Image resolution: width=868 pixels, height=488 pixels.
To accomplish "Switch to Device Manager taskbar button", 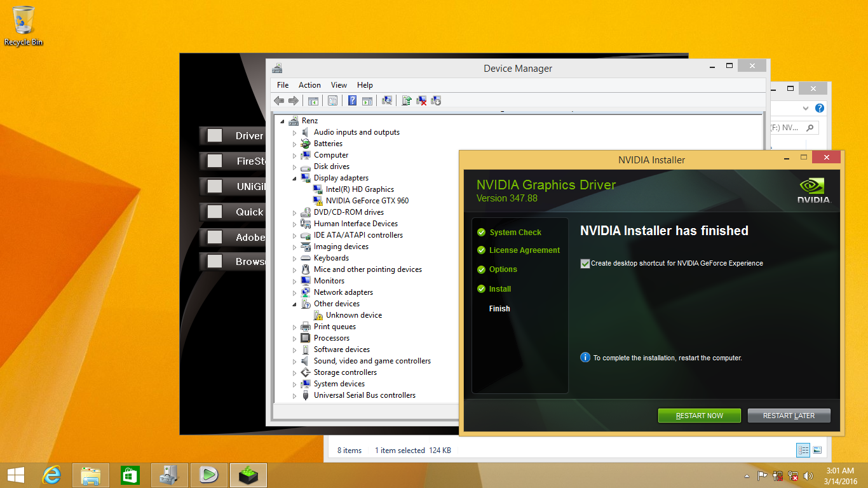I will [170, 475].
